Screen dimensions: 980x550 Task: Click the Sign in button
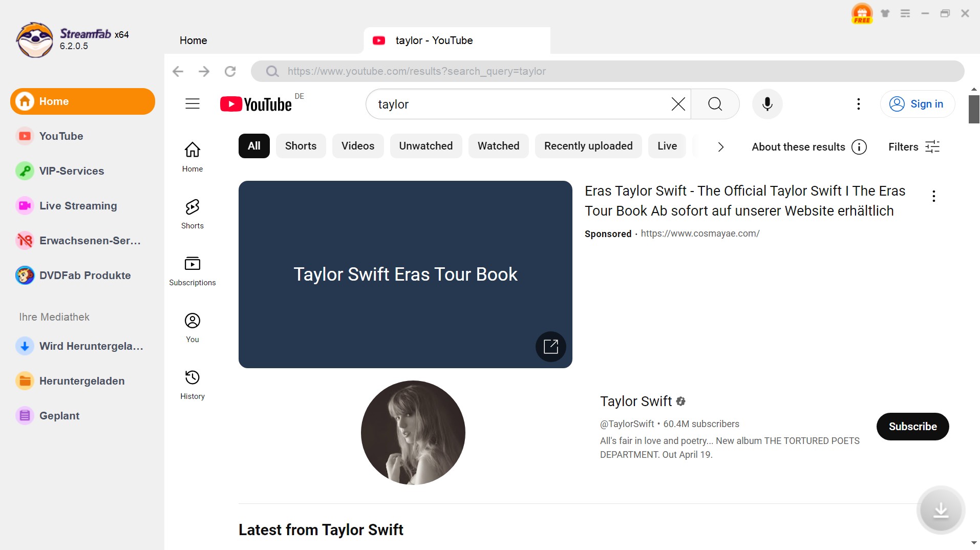(917, 104)
